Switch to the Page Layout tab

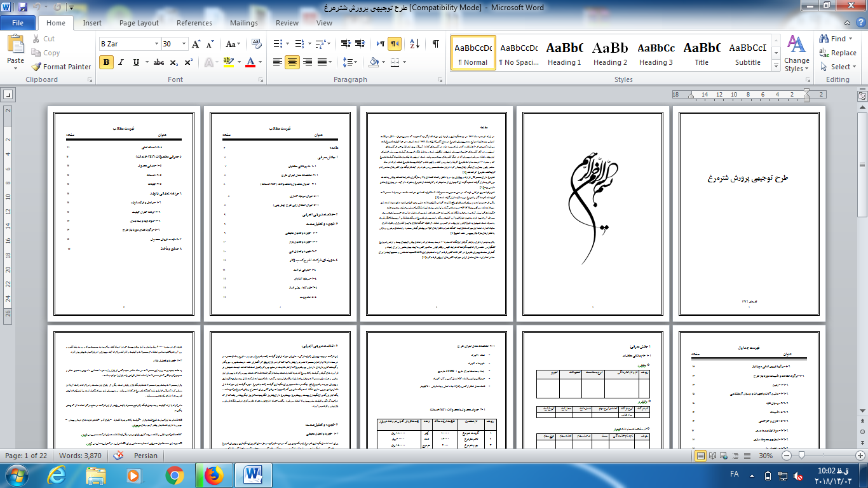[139, 23]
